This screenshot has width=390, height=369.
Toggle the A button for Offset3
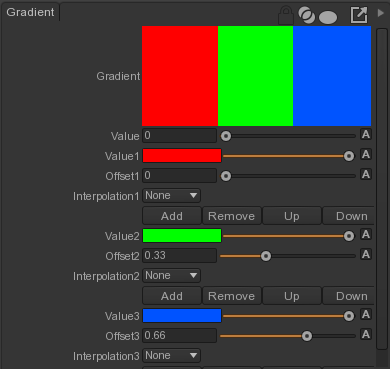[x=366, y=334]
